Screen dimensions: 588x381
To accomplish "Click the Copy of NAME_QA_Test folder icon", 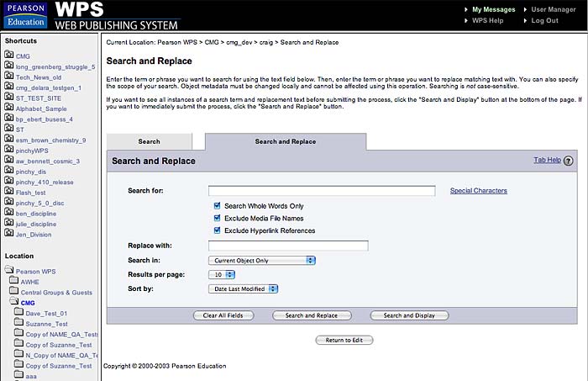I will point(18,333).
